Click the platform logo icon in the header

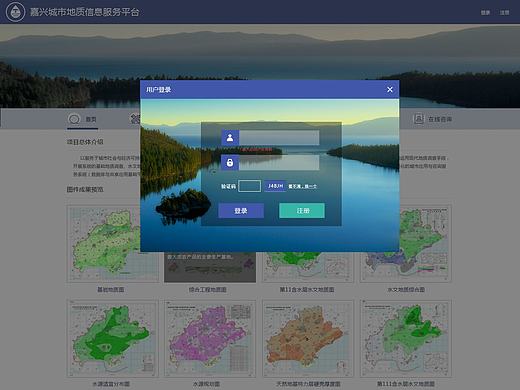click(15, 12)
